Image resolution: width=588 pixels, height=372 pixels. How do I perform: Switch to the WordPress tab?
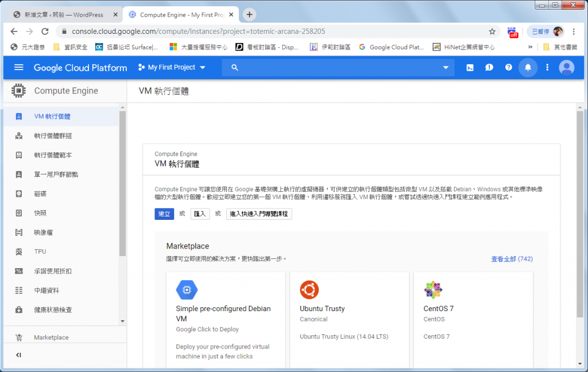64,14
